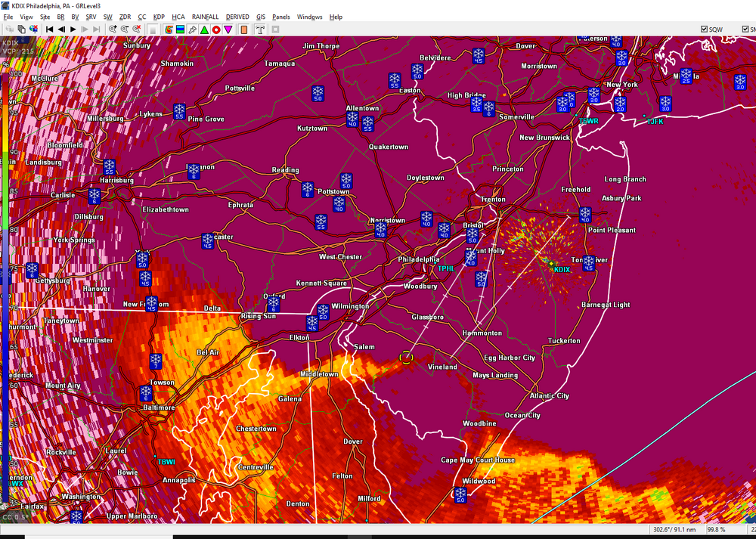Viewport: 756px width, 539px height.
Task: Click the zoom-in magnifier toolbar icon
Action: [113, 29]
